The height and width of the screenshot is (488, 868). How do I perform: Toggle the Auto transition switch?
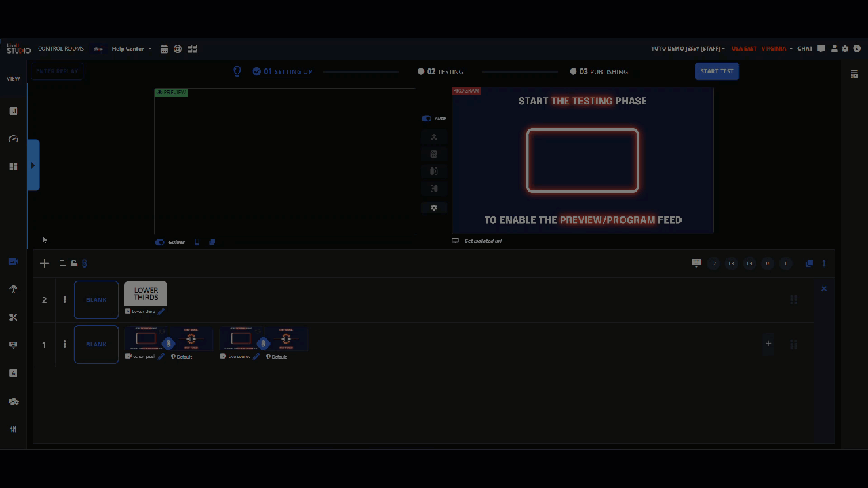point(427,118)
